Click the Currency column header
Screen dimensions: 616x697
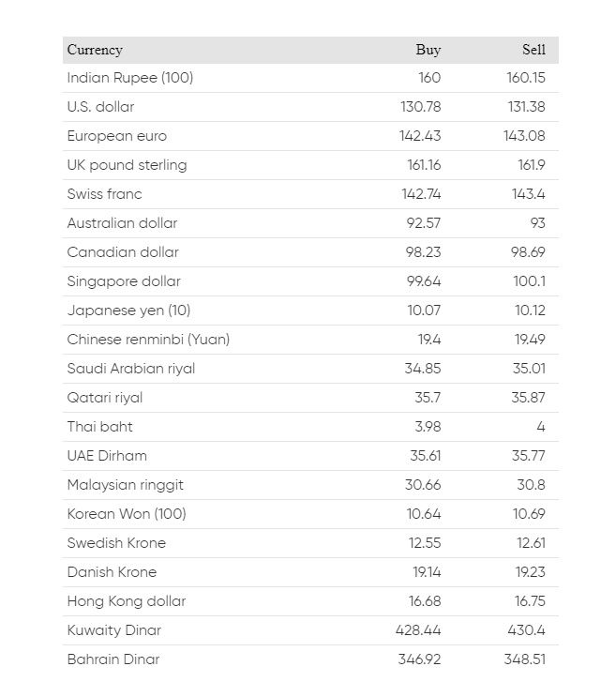point(95,50)
